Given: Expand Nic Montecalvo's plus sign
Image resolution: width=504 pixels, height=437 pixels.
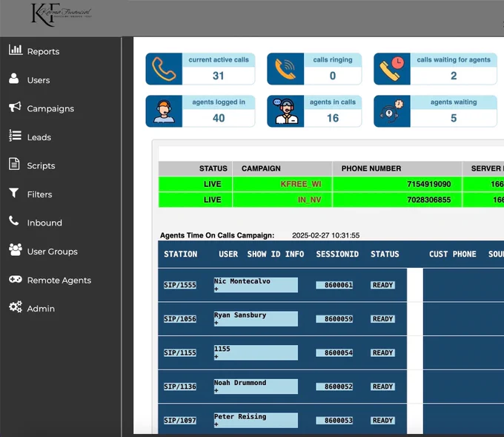Looking at the screenshot, I should [x=216, y=289].
